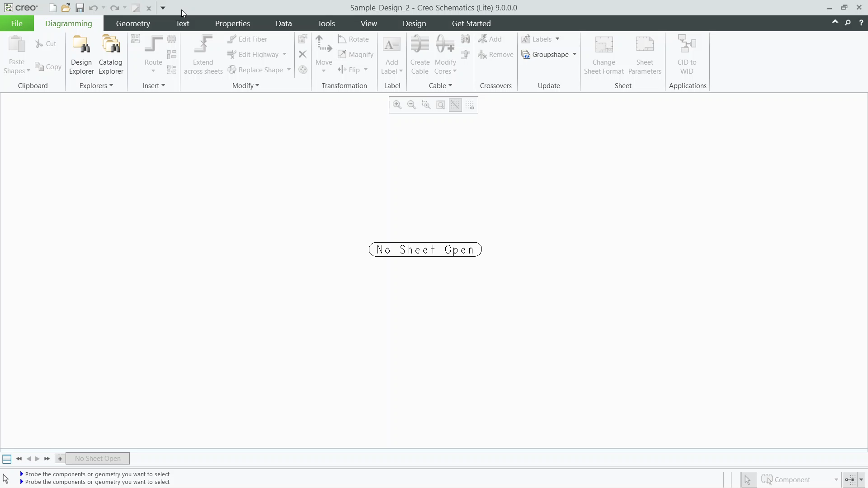868x488 pixels.
Task: Open the Groupshape dropdown arrow
Action: [575, 54]
